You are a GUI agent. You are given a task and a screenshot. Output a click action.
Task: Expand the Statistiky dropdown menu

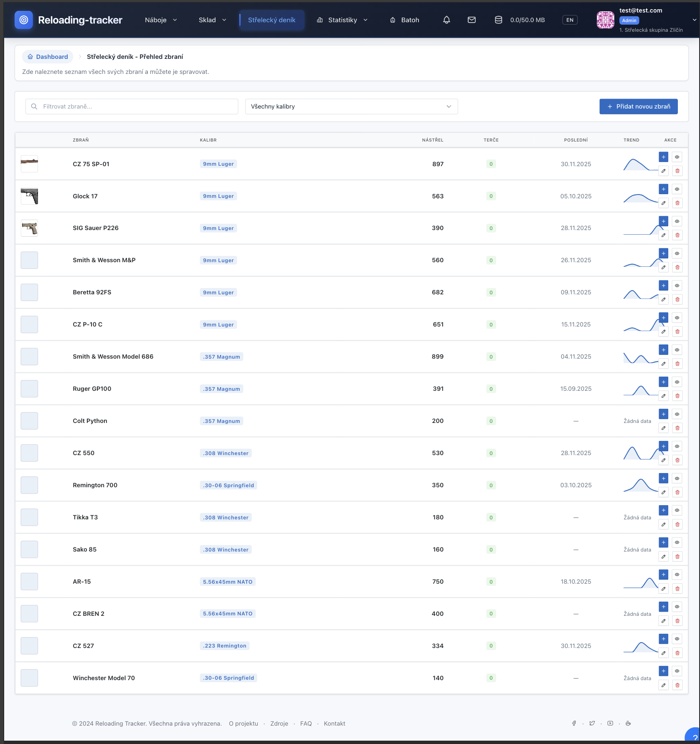tap(342, 20)
